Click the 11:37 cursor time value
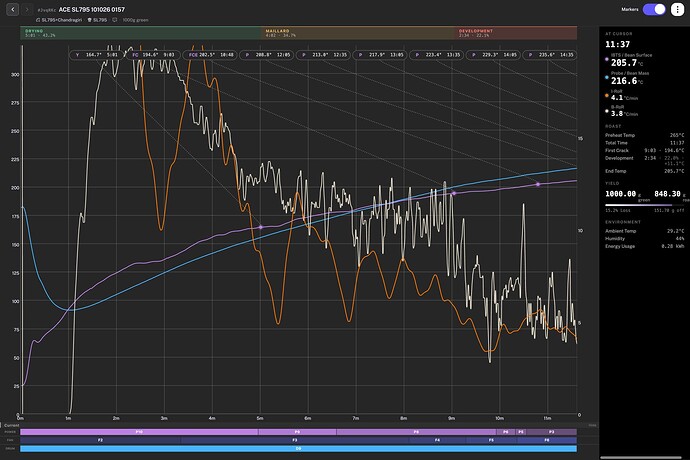The width and height of the screenshot is (690, 460). coord(617,44)
